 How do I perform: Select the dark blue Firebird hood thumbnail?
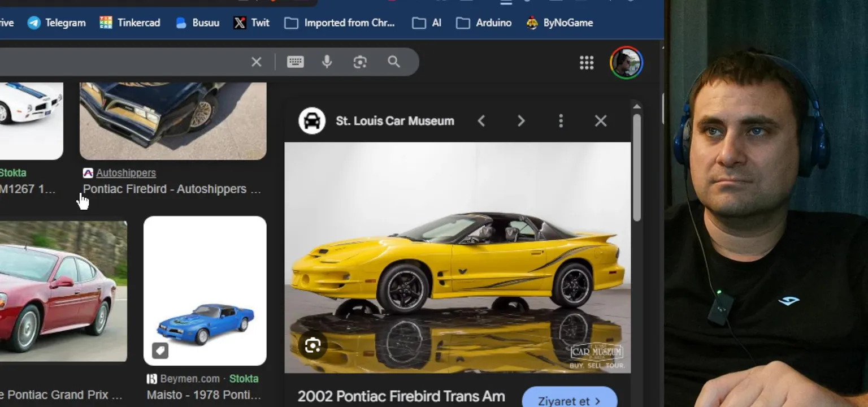pos(173,121)
